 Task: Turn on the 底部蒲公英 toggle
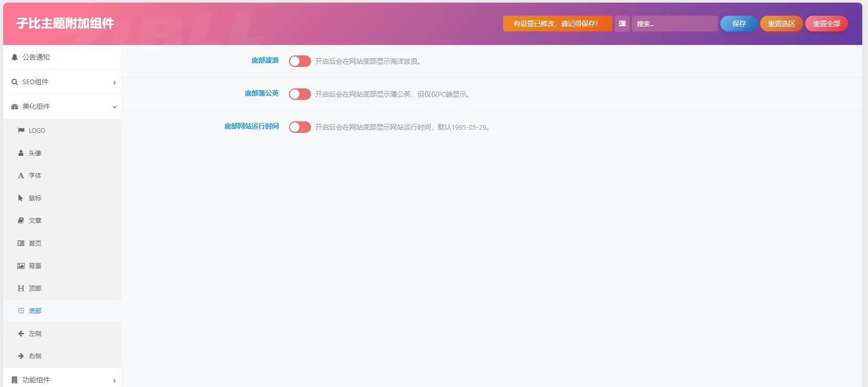tap(300, 94)
